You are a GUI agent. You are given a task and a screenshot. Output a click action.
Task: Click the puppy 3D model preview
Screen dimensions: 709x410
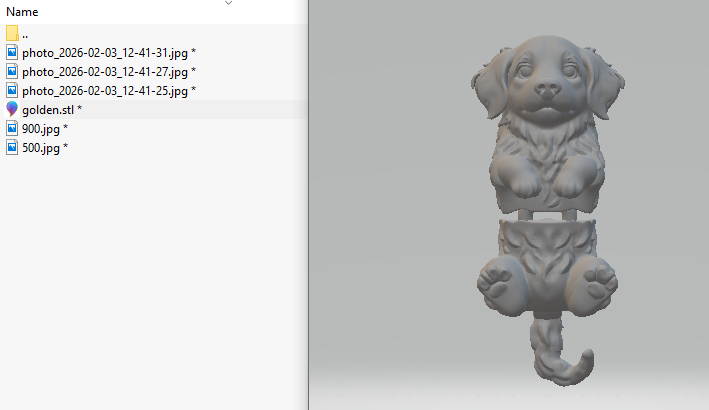pos(548,211)
